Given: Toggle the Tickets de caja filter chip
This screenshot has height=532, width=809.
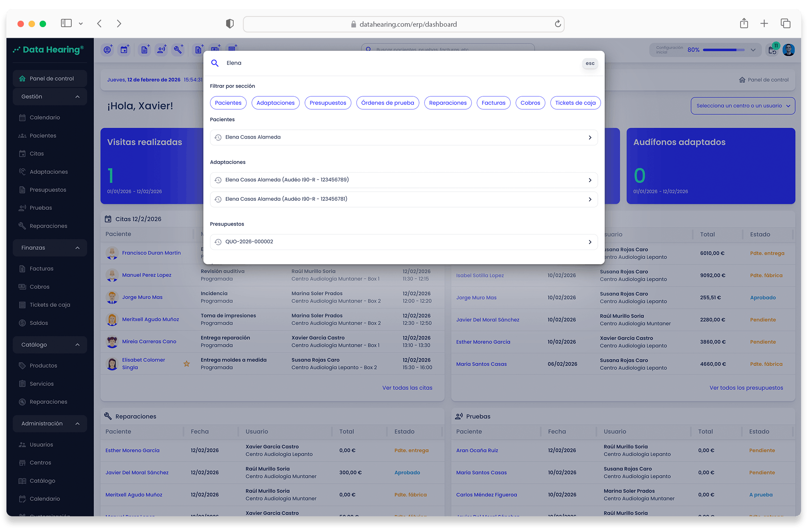Looking at the screenshot, I should pyautogui.click(x=575, y=103).
